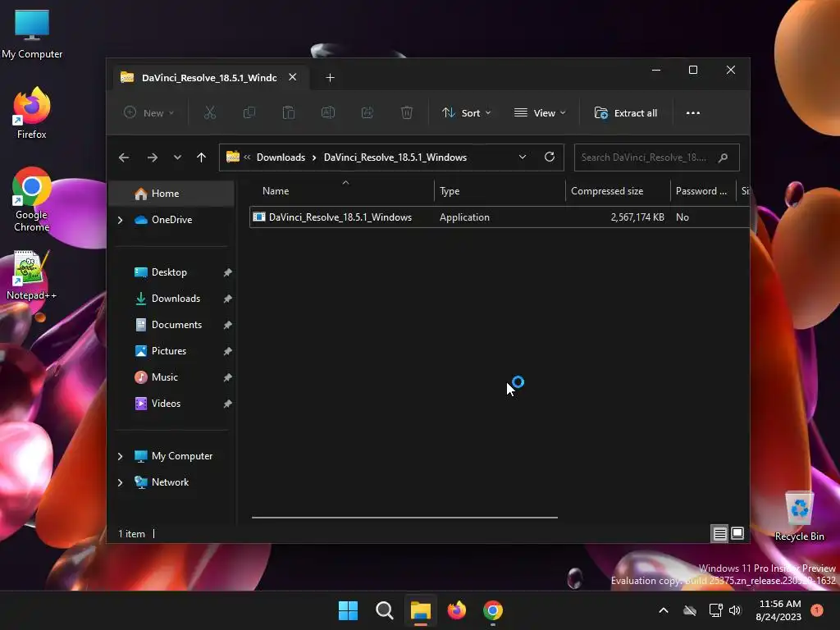The image size is (840, 630).
Task: Click the Rename icon in toolbar
Action: click(328, 113)
